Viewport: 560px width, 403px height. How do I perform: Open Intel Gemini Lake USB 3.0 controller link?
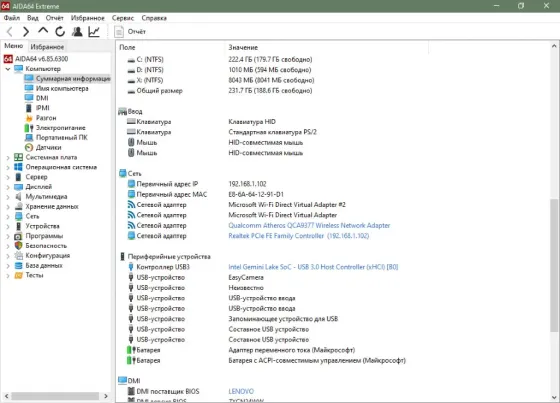[313, 267]
